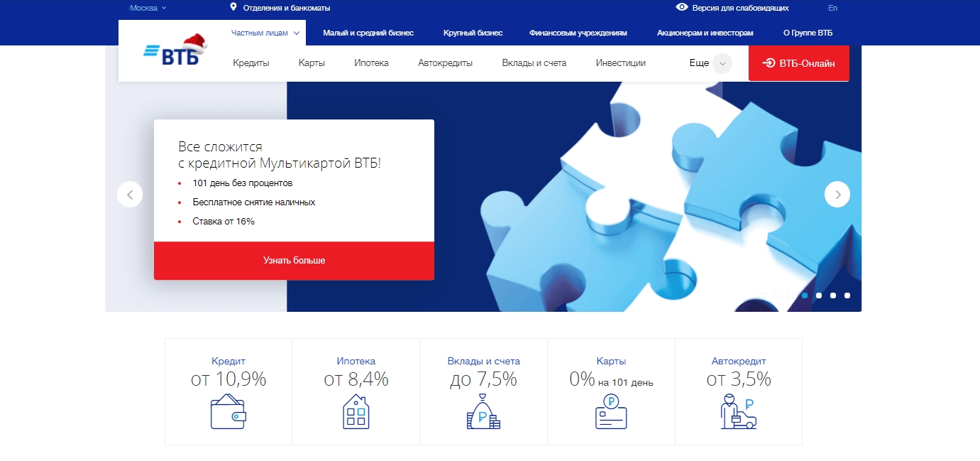Switch site language to En

pos(833,8)
